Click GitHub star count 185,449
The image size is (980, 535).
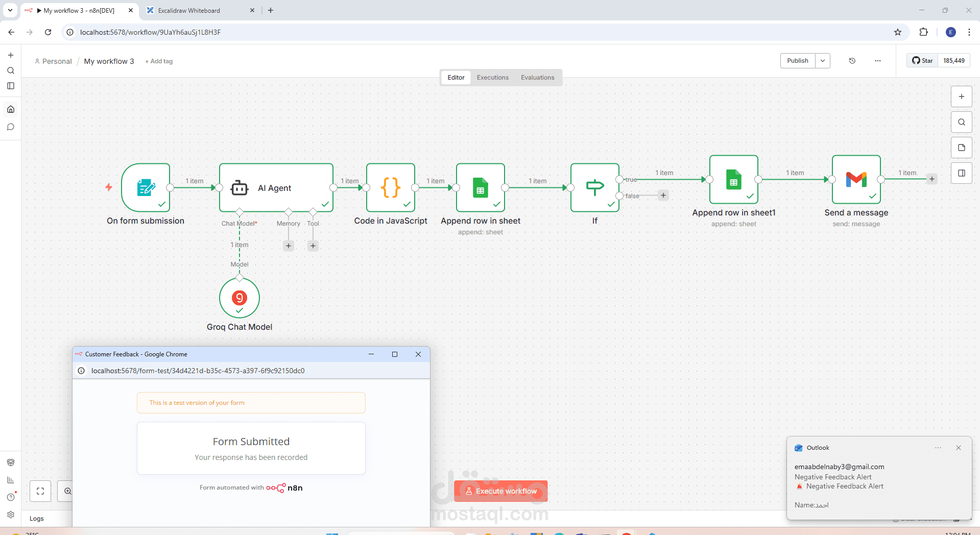click(954, 61)
